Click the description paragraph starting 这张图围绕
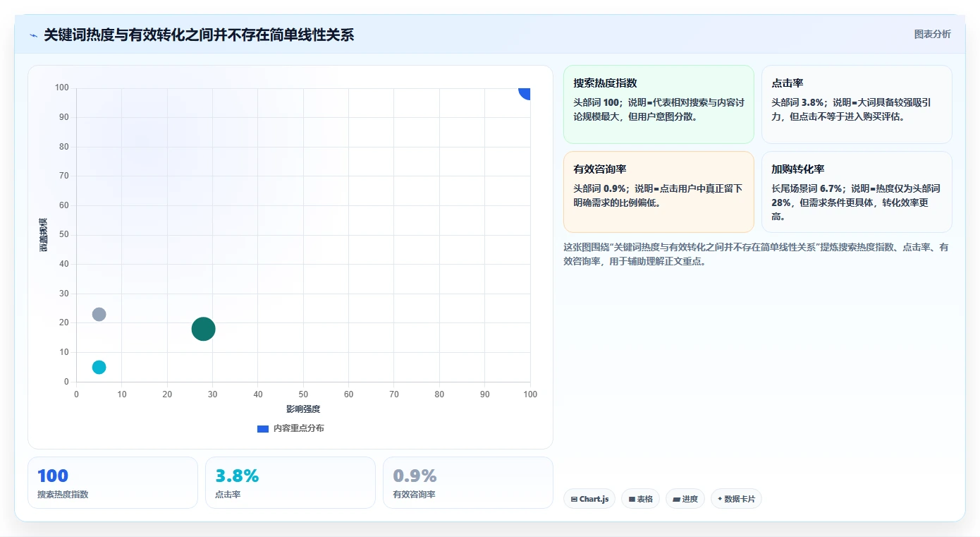The width and height of the screenshot is (980, 537). pos(756,254)
